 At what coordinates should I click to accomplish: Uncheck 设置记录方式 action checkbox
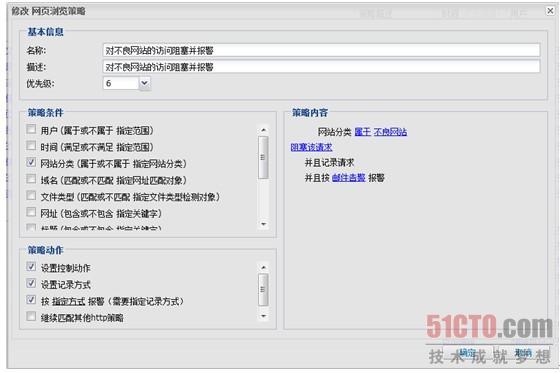pyautogui.click(x=31, y=283)
